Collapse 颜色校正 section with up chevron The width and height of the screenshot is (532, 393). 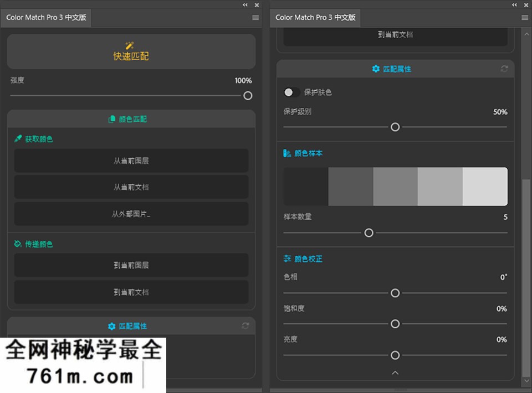pos(395,373)
